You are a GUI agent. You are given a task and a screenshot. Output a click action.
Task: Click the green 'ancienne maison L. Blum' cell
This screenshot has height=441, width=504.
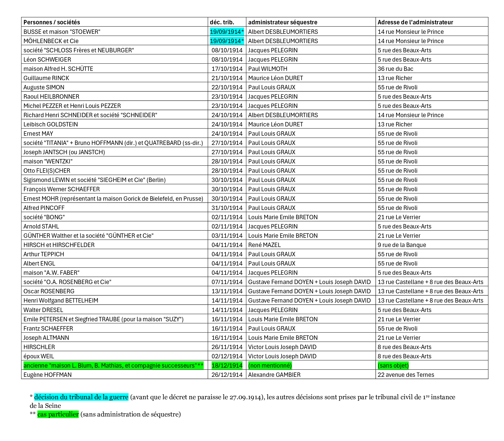[x=113, y=365]
